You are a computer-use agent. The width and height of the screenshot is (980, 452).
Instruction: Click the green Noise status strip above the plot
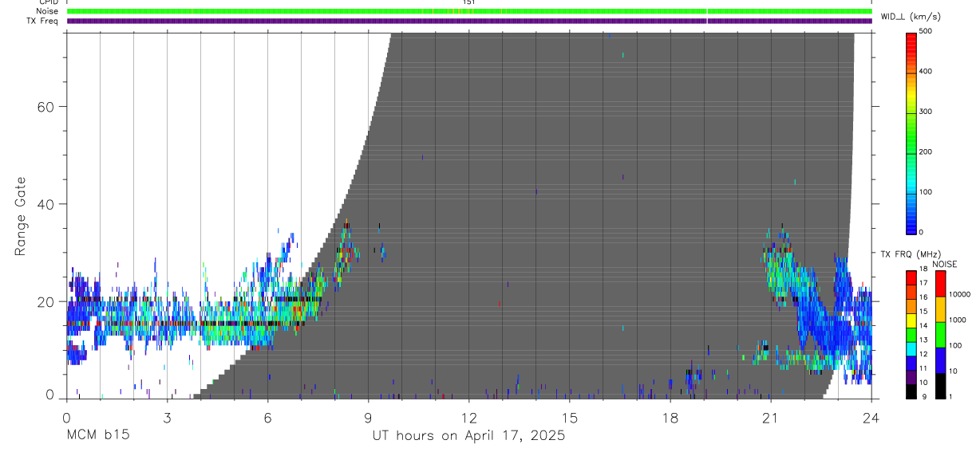pos(469,11)
